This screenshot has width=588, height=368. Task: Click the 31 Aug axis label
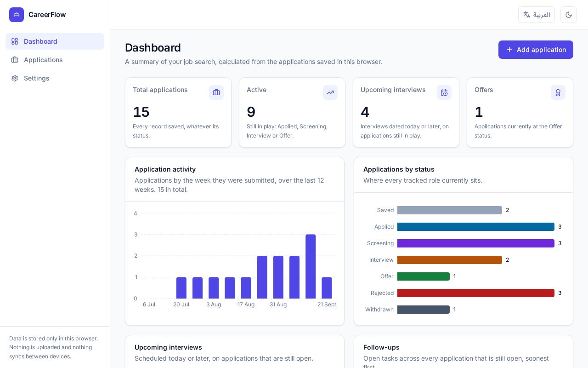point(278,305)
